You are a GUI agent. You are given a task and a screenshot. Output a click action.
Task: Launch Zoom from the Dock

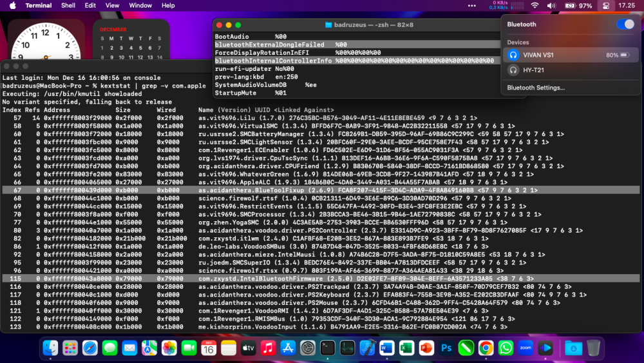pos(526,348)
